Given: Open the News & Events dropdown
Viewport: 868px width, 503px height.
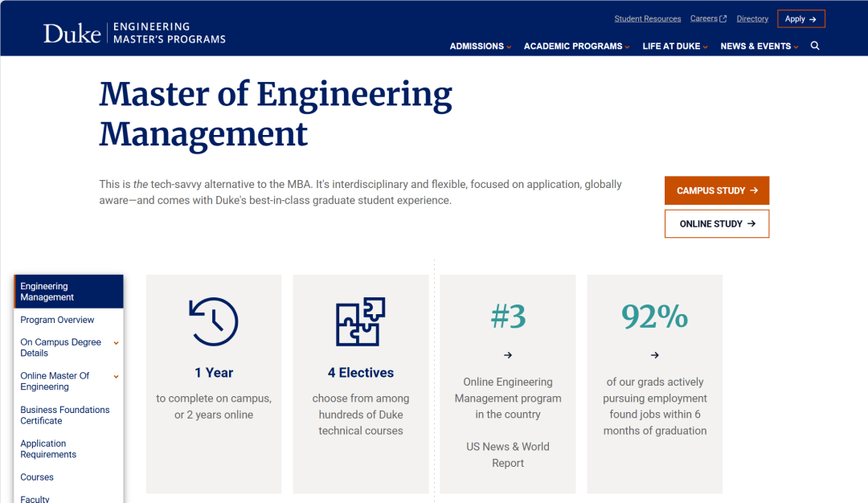Looking at the screenshot, I should (759, 47).
